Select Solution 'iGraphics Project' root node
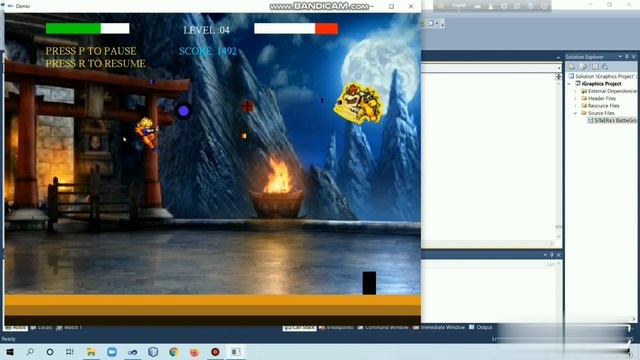640x360 pixels. click(x=603, y=76)
